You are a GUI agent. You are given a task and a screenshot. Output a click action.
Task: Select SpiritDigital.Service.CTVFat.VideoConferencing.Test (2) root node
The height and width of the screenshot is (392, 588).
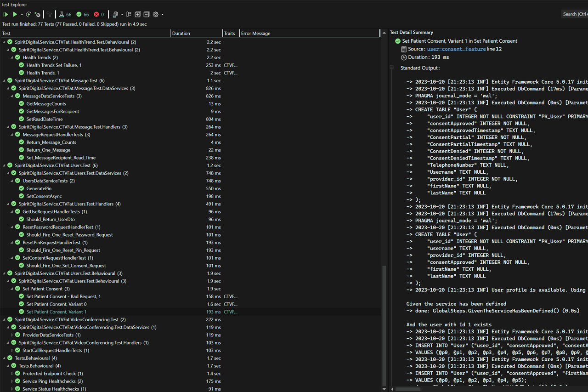(x=70, y=319)
